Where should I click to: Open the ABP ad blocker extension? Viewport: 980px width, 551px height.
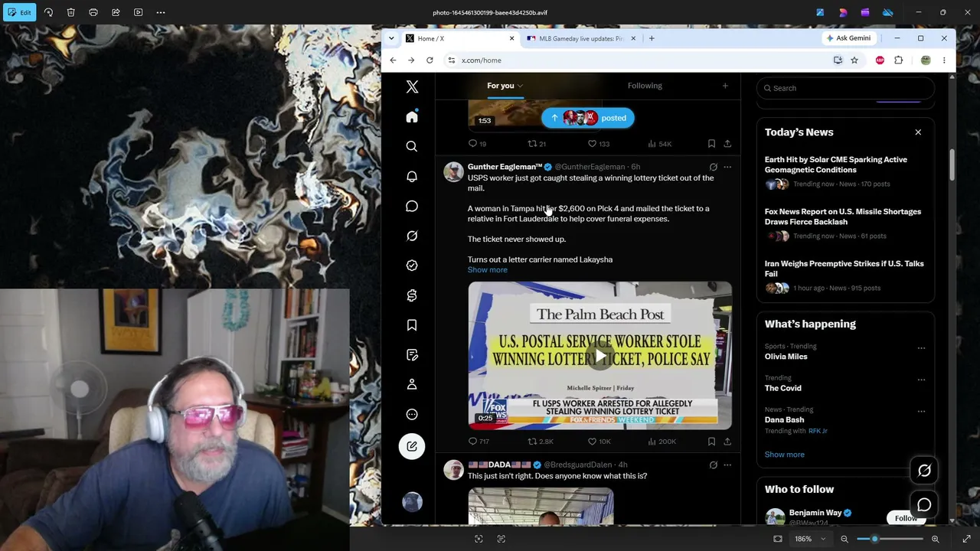coord(880,60)
